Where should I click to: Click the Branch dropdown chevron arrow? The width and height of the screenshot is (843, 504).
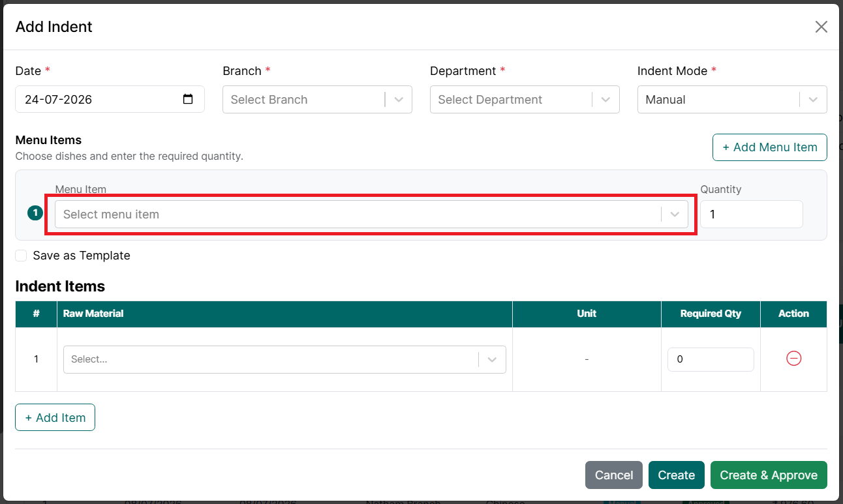coord(399,100)
